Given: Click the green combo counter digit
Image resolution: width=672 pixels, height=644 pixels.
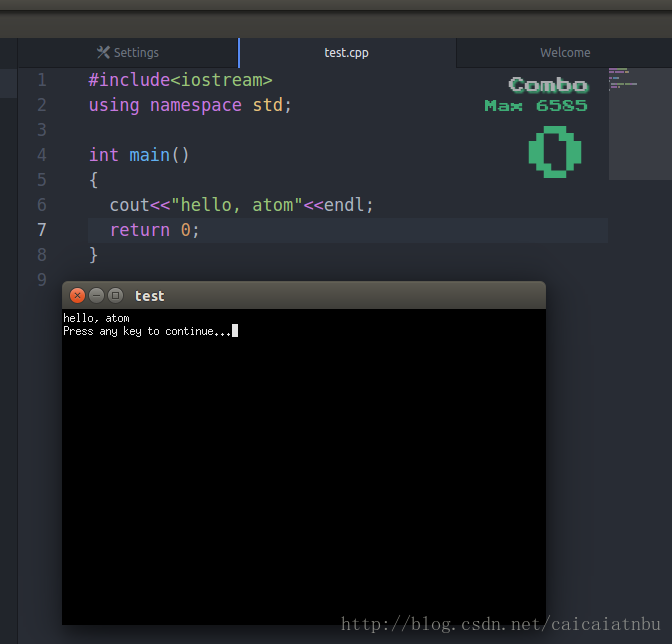Looking at the screenshot, I should (555, 152).
